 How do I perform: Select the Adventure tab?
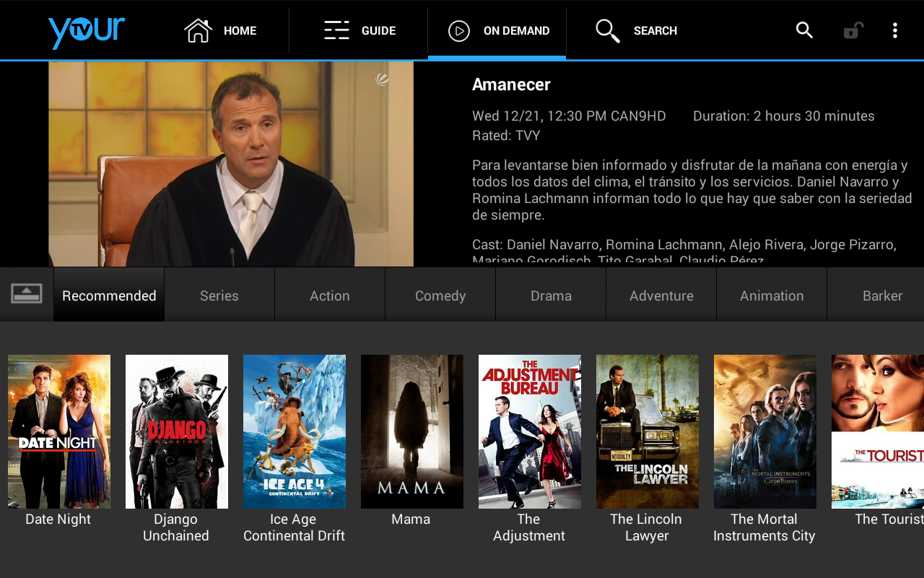click(x=661, y=295)
